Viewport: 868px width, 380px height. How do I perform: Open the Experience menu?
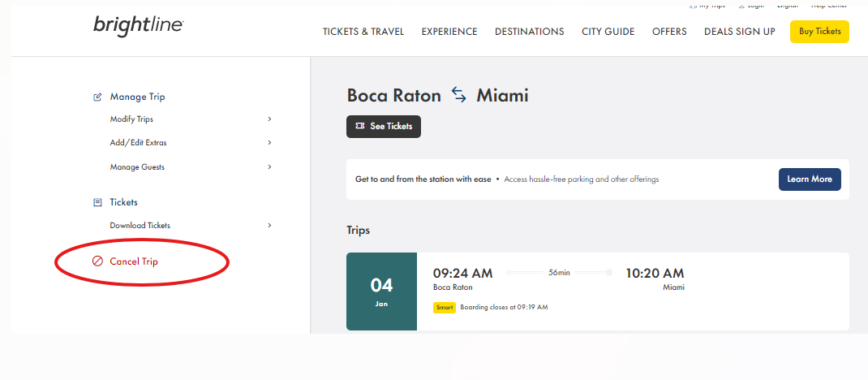pos(449,32)
